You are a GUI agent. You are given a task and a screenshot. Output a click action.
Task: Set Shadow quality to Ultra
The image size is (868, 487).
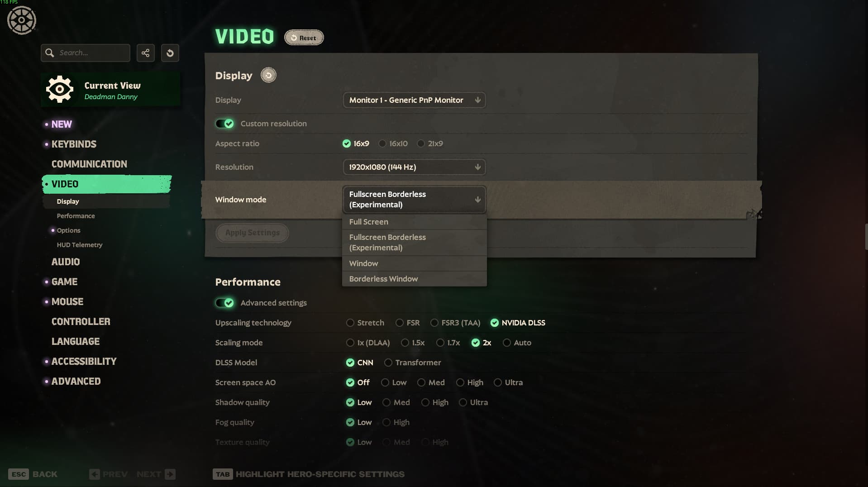tap(473, 402)
